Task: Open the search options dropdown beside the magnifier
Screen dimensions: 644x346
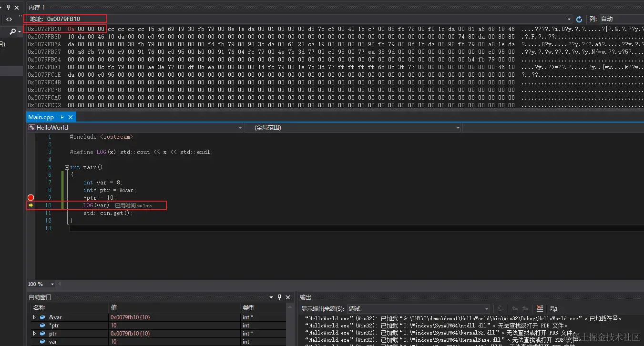Action: point(20,32)
